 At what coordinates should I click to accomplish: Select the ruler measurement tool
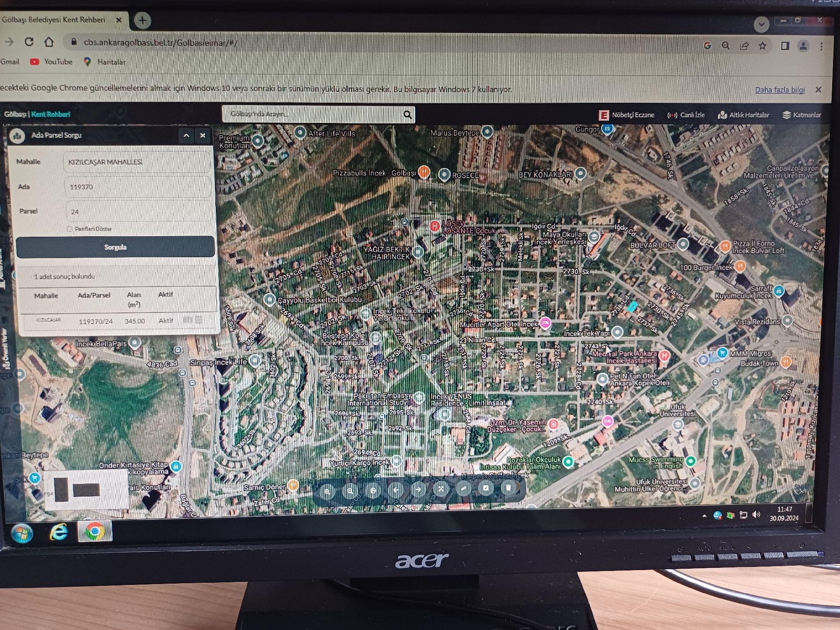pyautogui.click(x=463, y=488)
